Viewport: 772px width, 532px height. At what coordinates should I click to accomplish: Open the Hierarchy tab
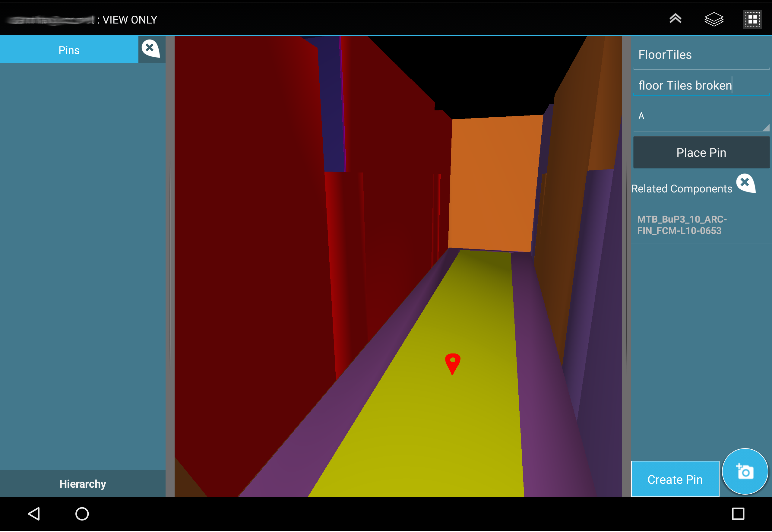83,484
